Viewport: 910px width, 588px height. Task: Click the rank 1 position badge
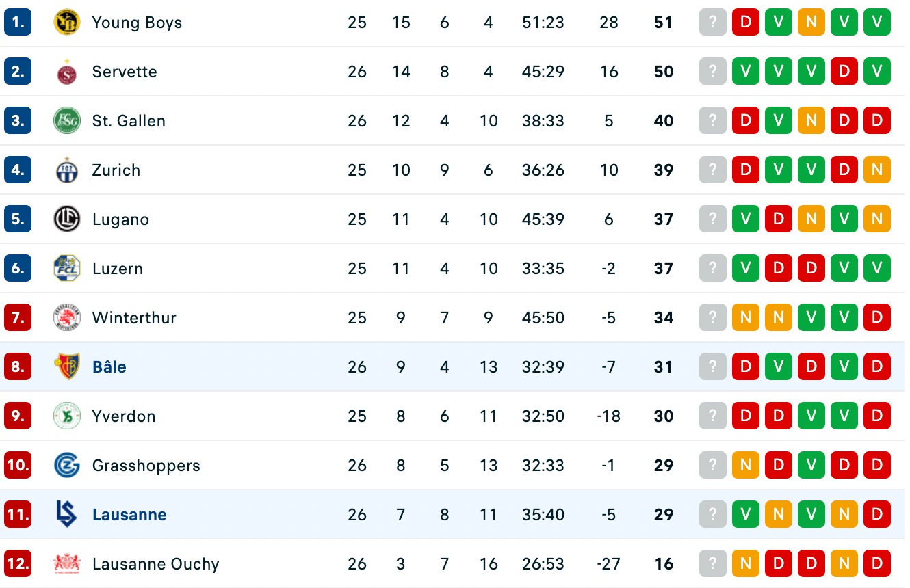point(18,22)
